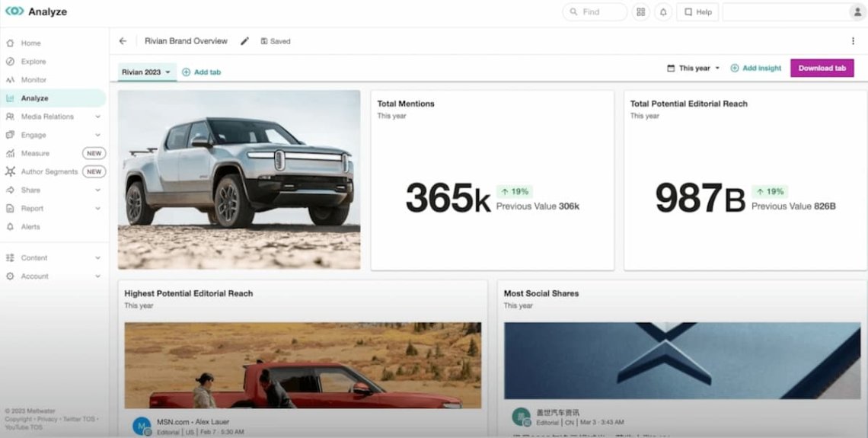The width and height of the screenshot is (868, 438).
Task: Click the Download tab button
Action: [x=822, y=68]
